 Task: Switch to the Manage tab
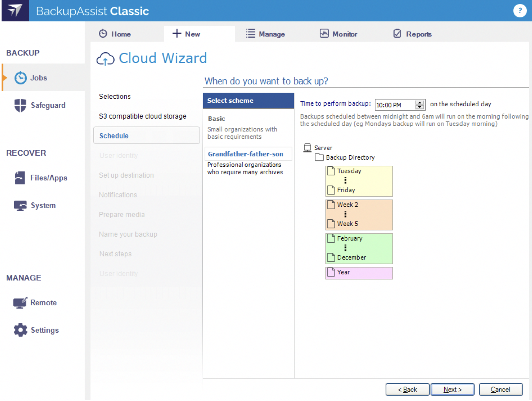click(265, 34)
